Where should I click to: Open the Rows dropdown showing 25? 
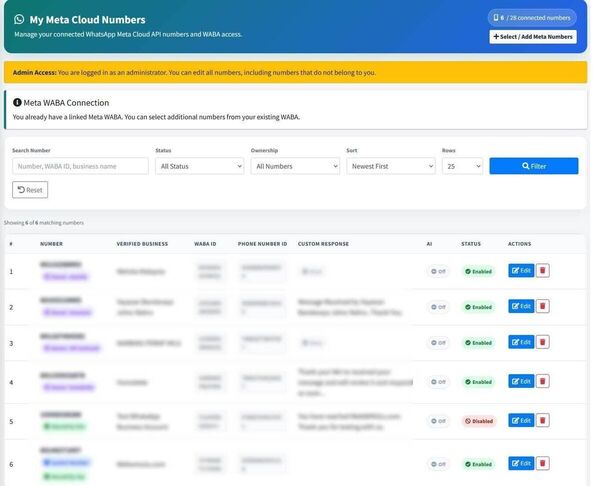(462, 166)
